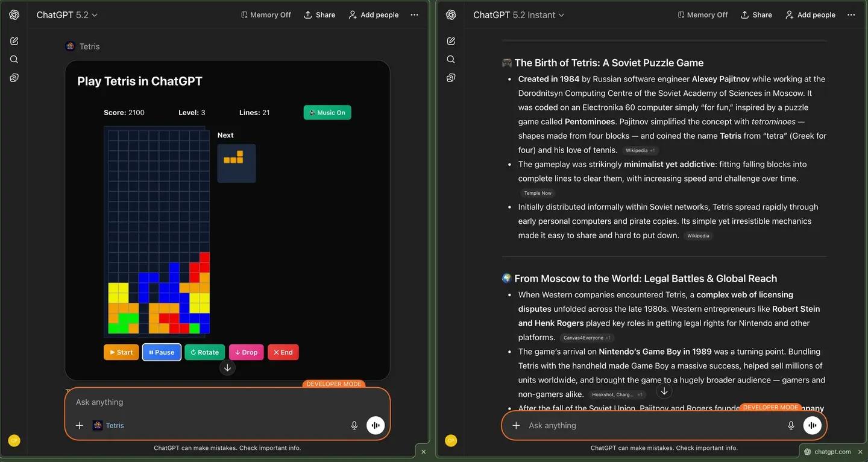Viewport: 868px width, 462px height.
Task: Search chats using the right sidebar magnifier
Action: (x=450, y=59)
